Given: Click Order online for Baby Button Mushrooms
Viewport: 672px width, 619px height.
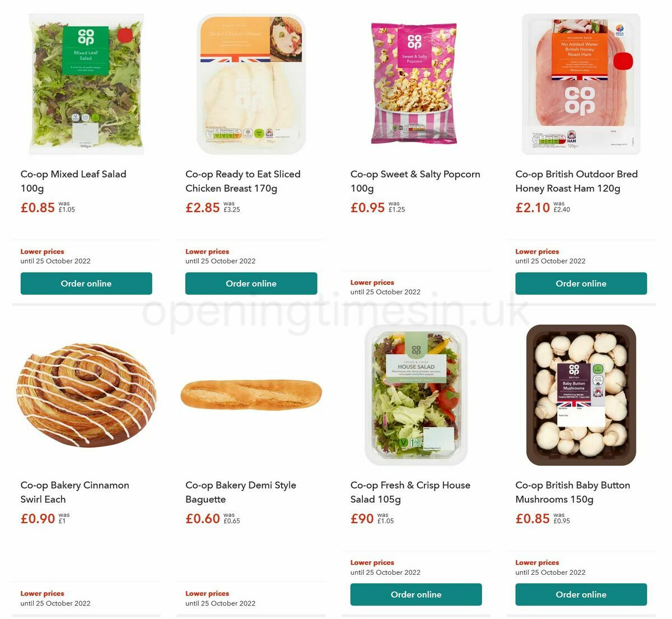Looking at the screenshot, I should [x=581, y=594].
